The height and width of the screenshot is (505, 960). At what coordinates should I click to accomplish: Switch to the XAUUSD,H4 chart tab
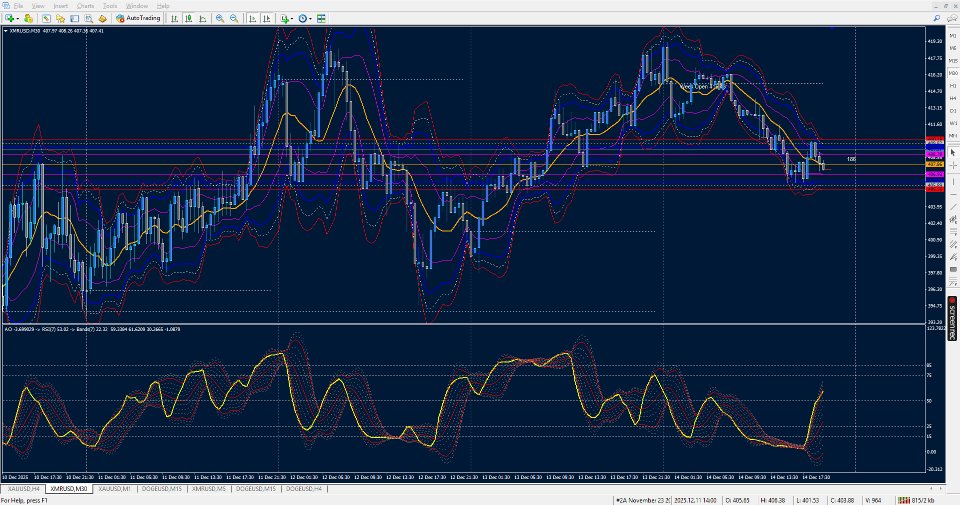(23, 488)
